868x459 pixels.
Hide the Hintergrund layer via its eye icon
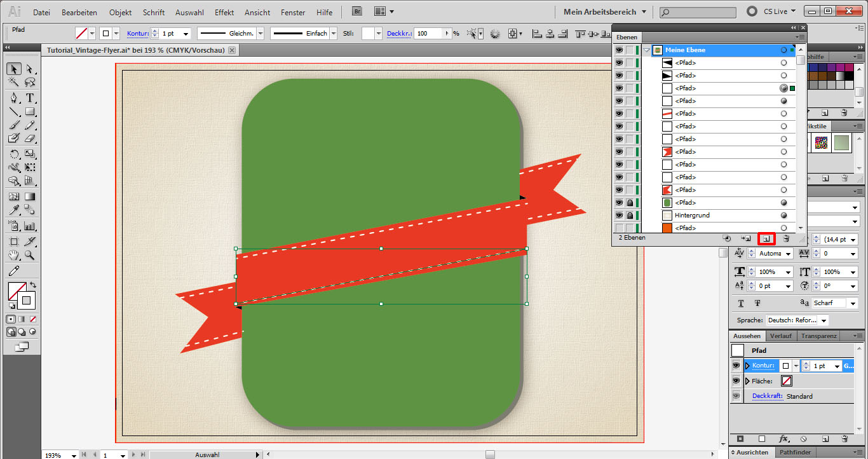click(x=619, y=216)
